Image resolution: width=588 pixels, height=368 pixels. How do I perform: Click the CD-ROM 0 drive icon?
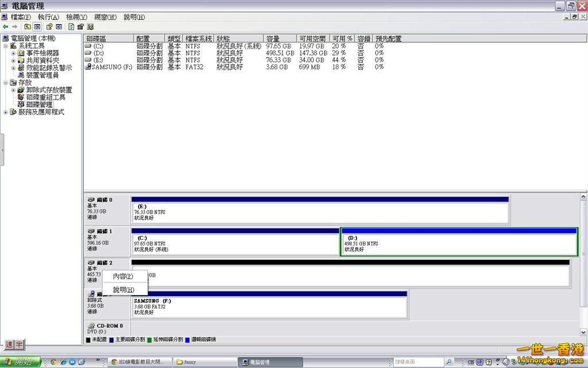coord(91,325)
